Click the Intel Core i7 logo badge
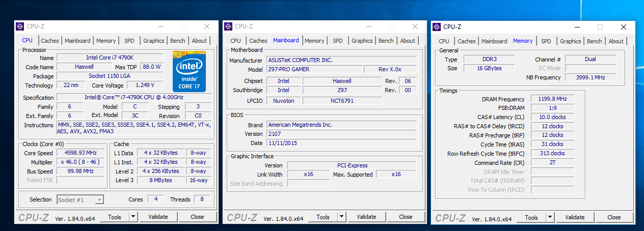The image size is (644, 231). pyautogui.click(x=189, y=71)
